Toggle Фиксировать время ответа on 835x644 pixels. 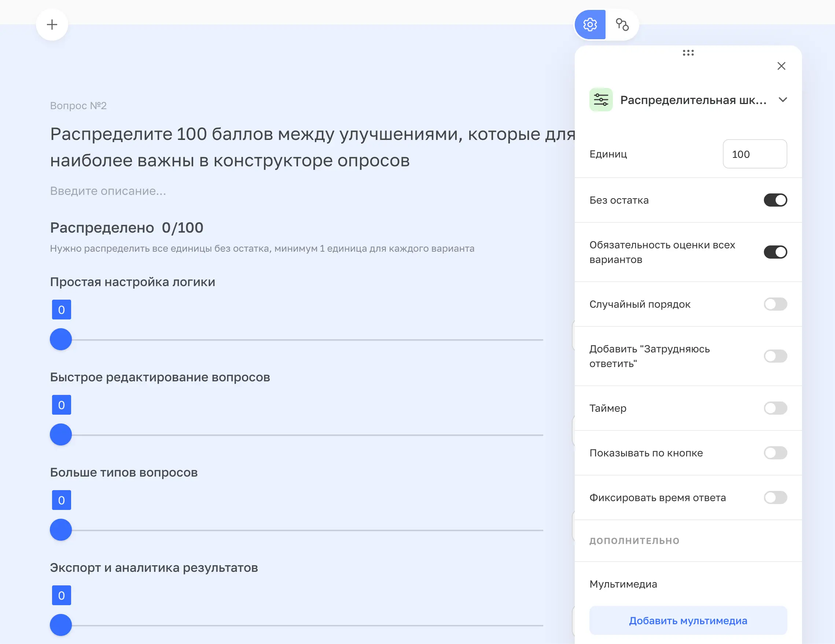point(775,497)
